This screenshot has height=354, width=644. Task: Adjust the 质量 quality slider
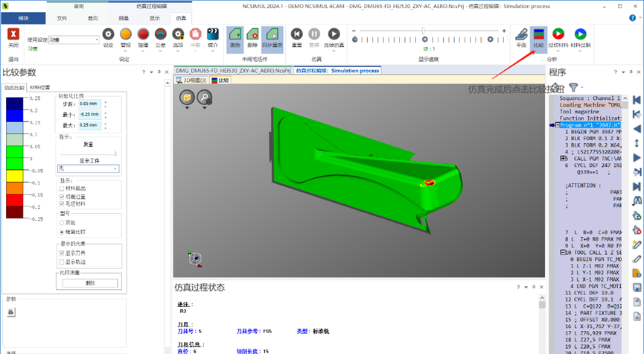coord(115,153)
